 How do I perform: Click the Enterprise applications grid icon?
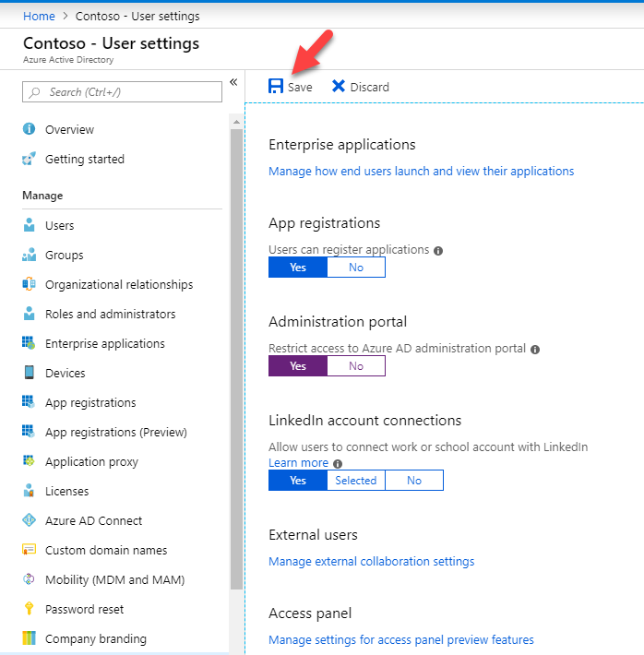coord(29,343)
